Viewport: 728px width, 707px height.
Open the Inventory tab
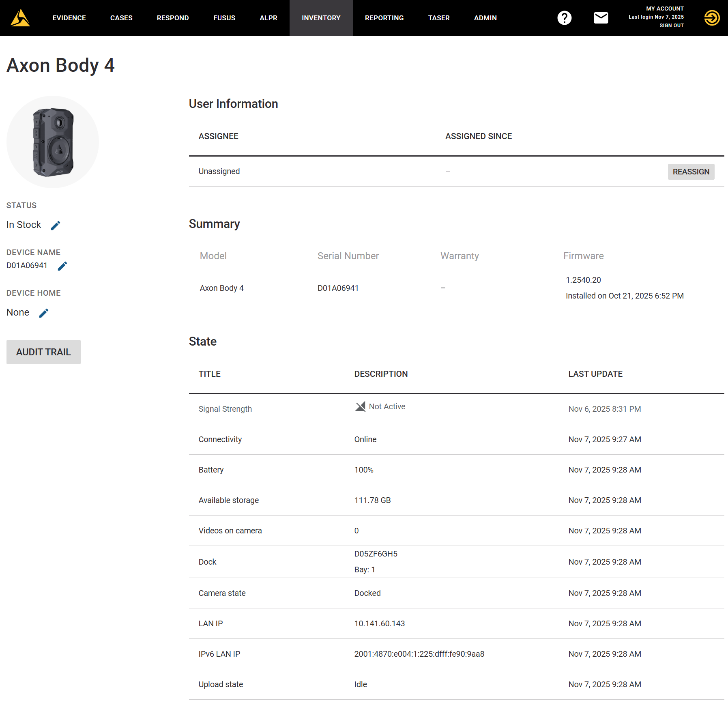click(321, 18)
